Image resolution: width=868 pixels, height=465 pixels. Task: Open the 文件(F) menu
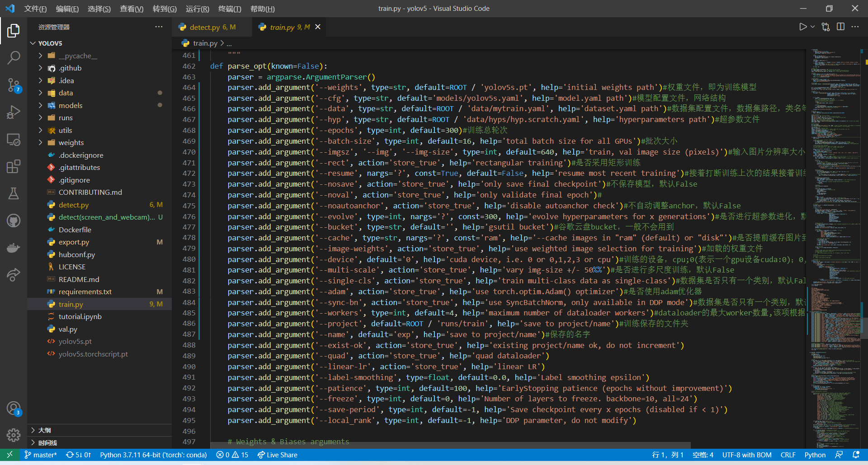click(x=35, y=9)
